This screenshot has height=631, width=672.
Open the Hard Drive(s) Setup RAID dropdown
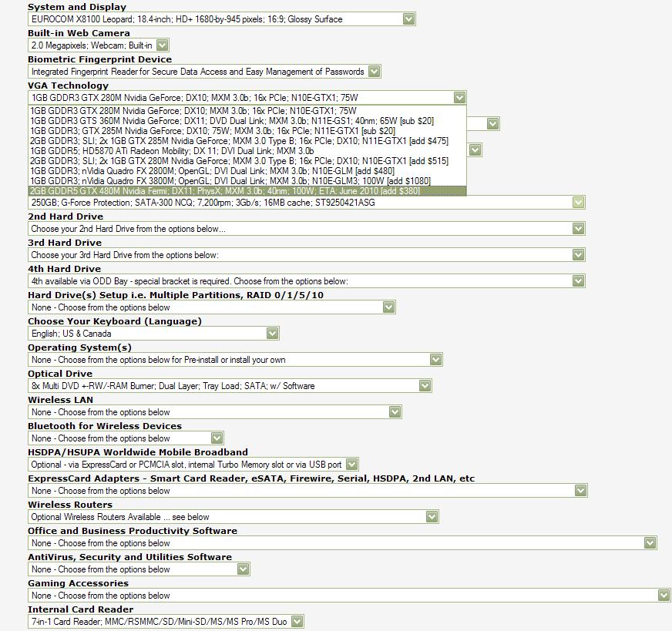[212, 307]
